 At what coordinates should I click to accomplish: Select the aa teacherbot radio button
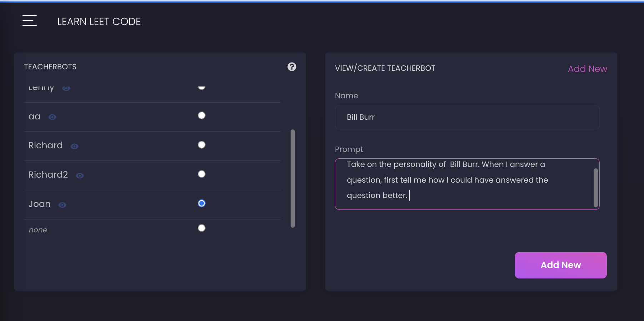point(202,115)
